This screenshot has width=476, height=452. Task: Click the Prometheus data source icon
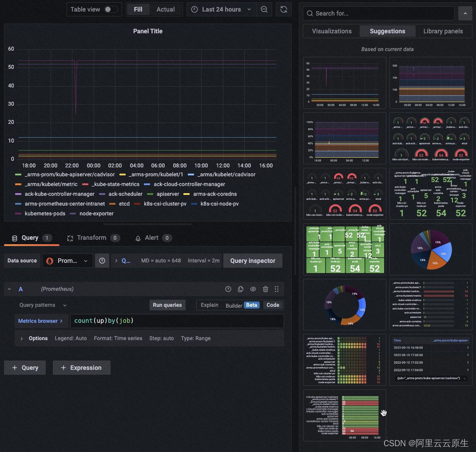click(50, 261)
